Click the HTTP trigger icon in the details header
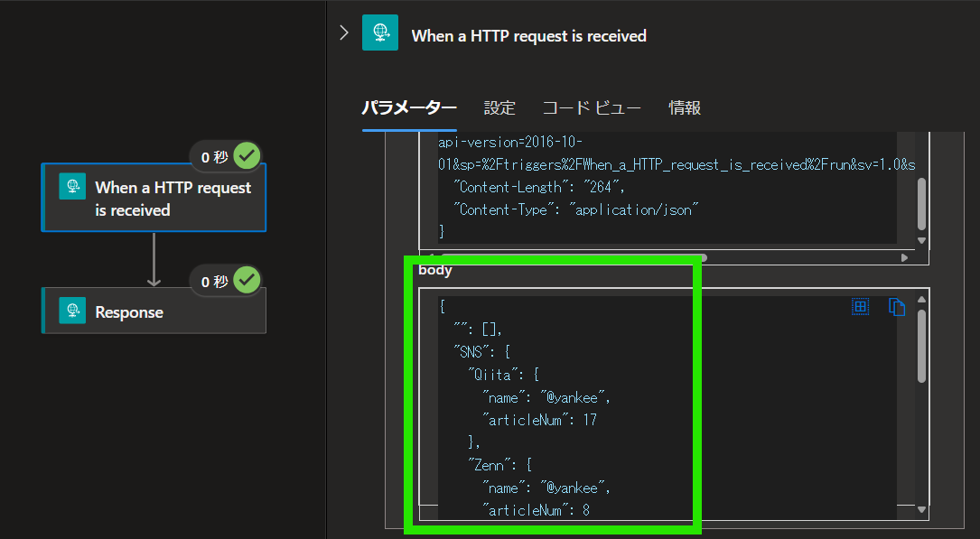This screenshot has height=539, width=980. coord(379,32)
